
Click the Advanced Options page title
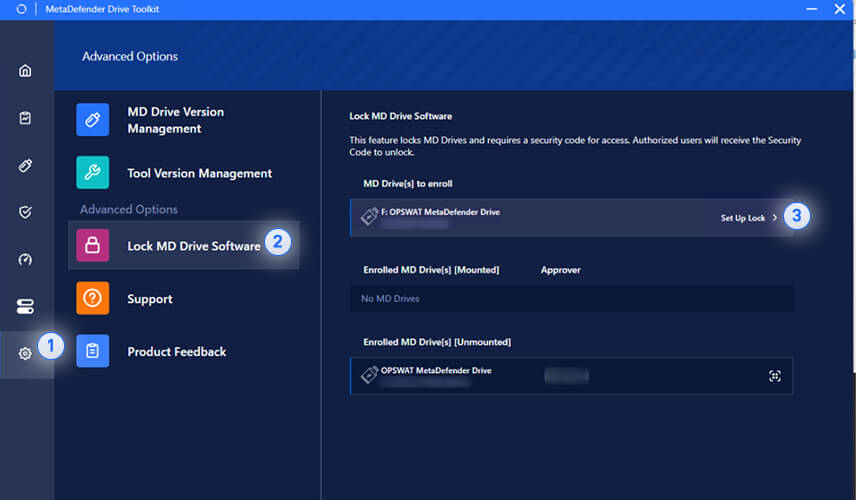(x=130, y=56)
